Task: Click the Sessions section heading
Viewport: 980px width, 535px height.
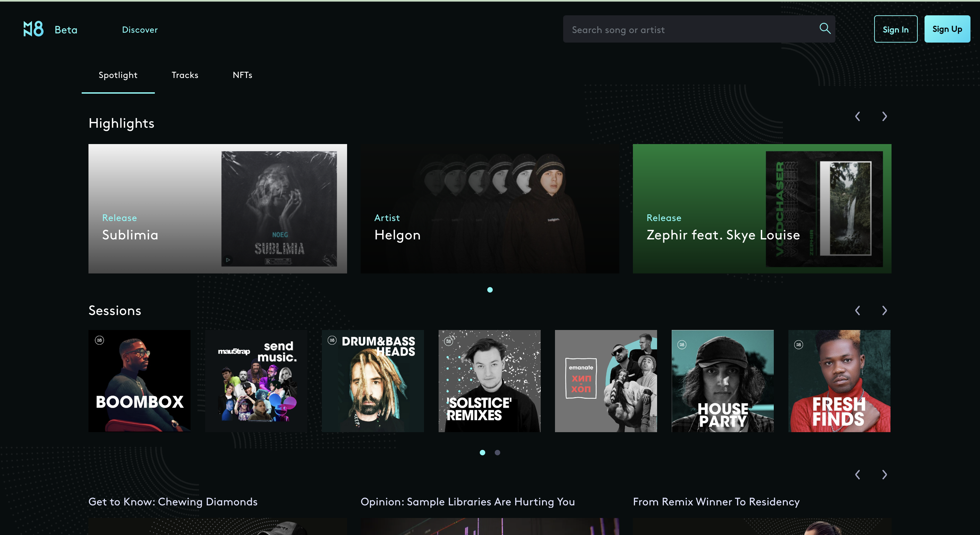Action: (115, 311)
